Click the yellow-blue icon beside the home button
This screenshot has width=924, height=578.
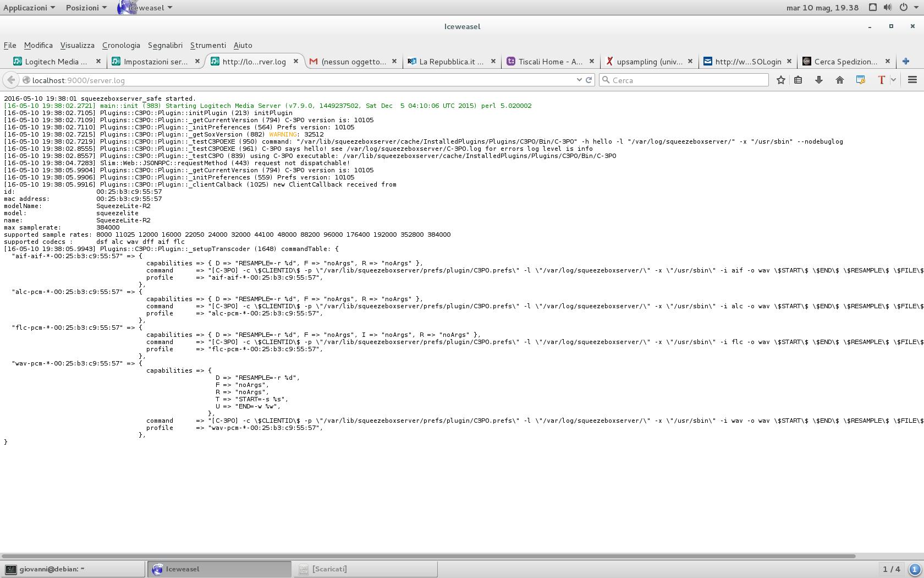(861, 80)
